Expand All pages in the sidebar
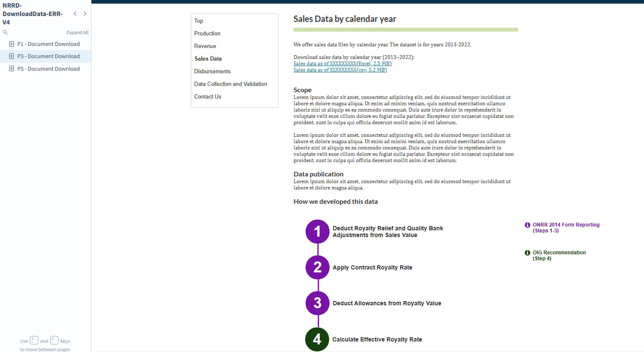The image size is (644, 352). [77, 32]
